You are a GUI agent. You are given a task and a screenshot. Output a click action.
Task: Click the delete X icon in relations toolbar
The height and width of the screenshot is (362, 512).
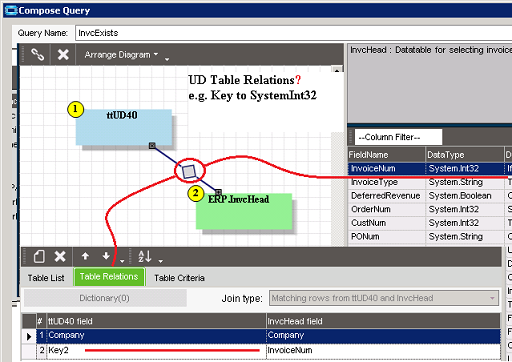click(60, 256)
